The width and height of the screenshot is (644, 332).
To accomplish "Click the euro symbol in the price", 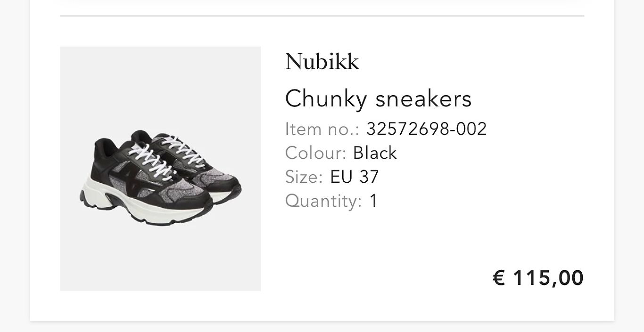I will [x=499, y=278].
